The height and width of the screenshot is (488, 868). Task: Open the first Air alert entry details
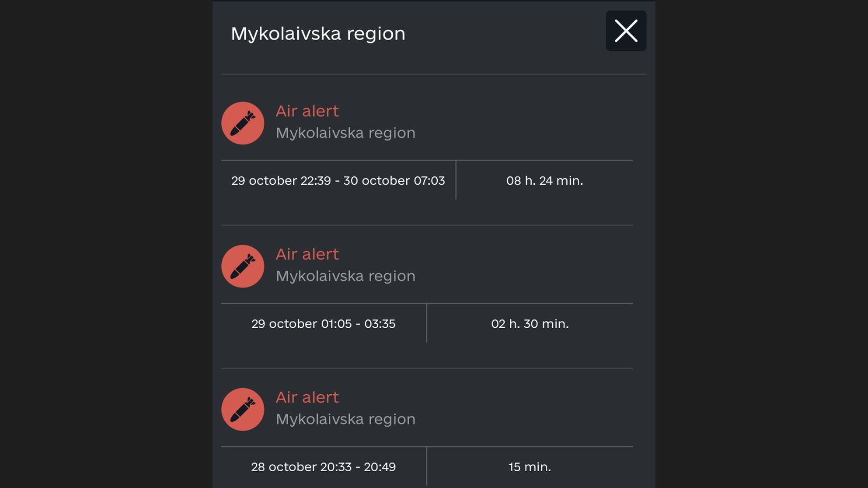307,111
